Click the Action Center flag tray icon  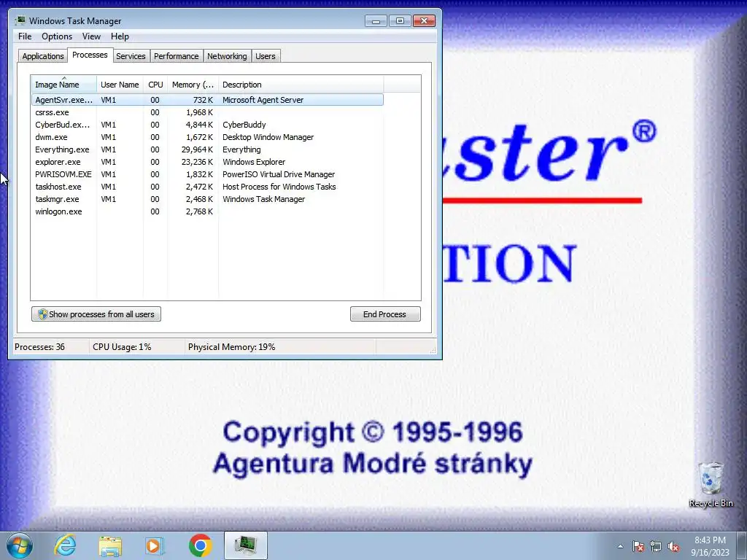[638, 546]
